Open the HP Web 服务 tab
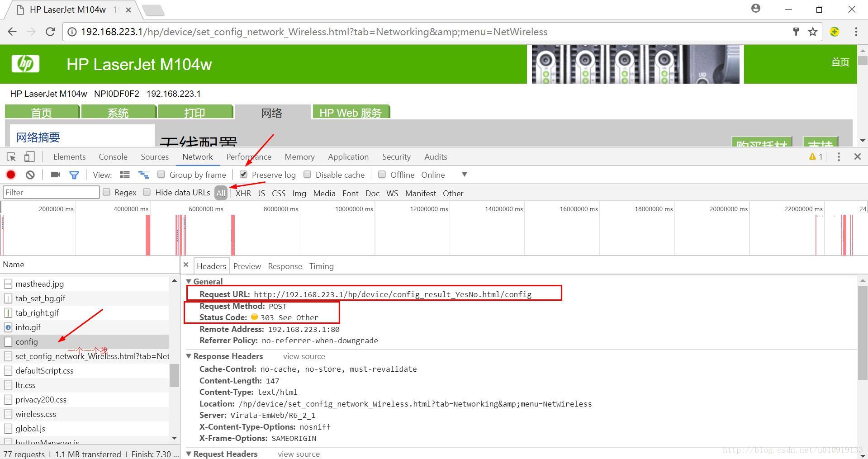Image resolution: width=868 pixels, height=459 pixels. tap(351, 112)
